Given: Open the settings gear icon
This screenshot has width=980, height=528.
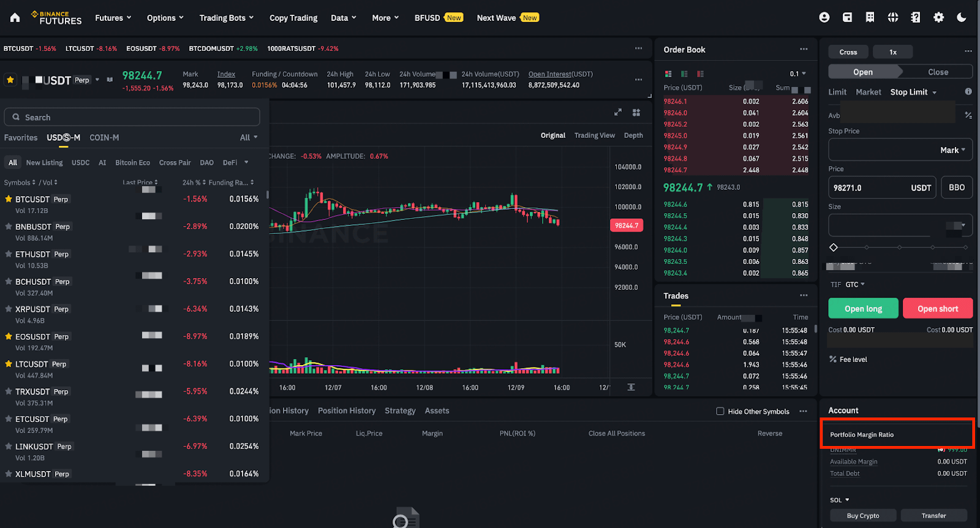Looking at the screenshot, I should (938, 18).
